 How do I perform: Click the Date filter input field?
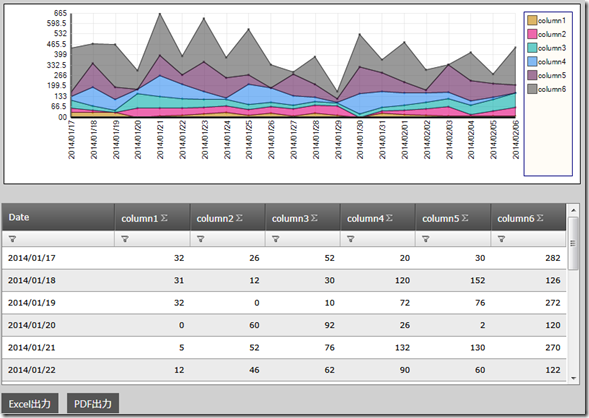click(x=58, y=239)
